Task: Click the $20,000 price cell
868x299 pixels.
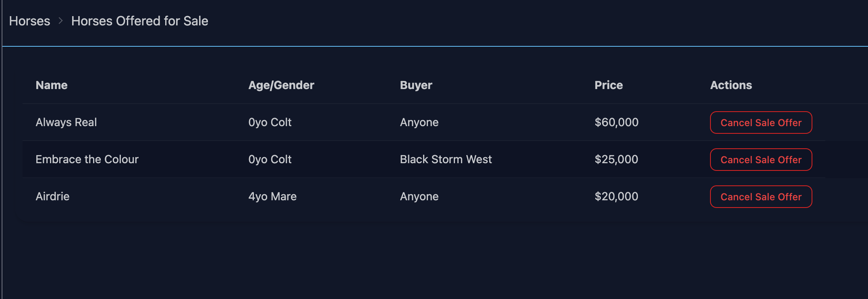Action: 616,196
